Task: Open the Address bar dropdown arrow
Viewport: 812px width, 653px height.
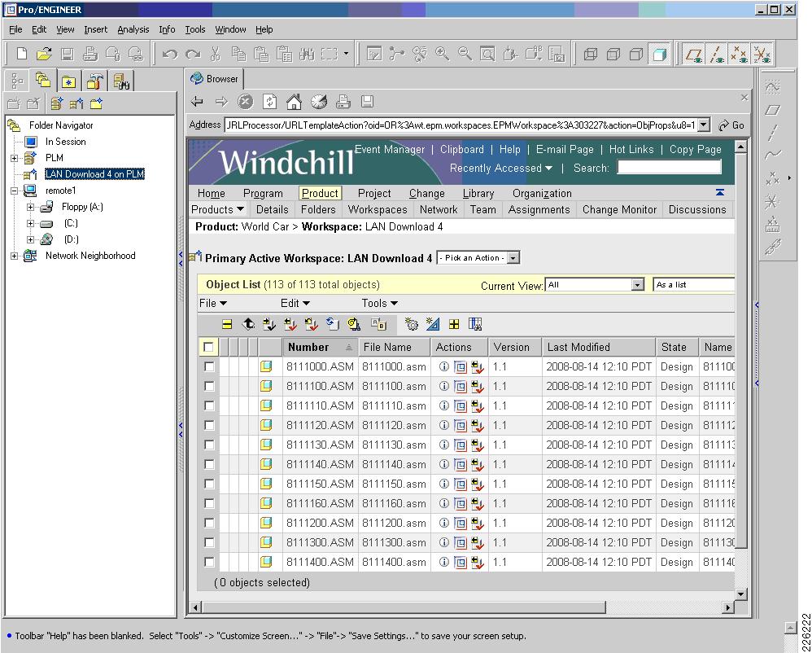Action: coord(703,125)
